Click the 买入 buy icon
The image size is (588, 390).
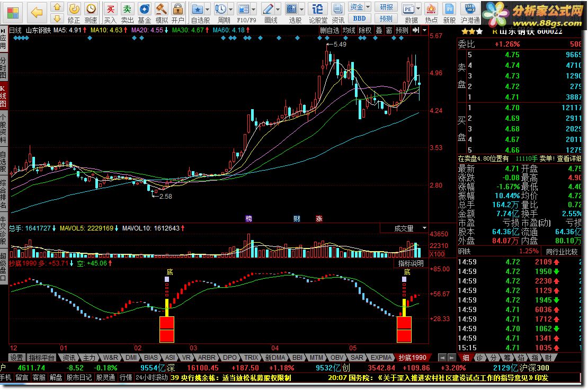click(110, 13)
